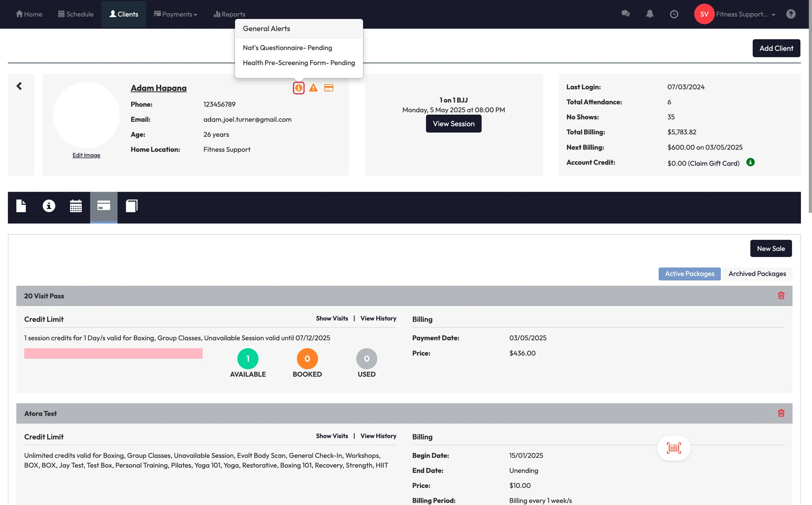812x505 pixels.
Task: Collapse client panel with left chevron
Action: pyautogui.click(x=19, y=86)
